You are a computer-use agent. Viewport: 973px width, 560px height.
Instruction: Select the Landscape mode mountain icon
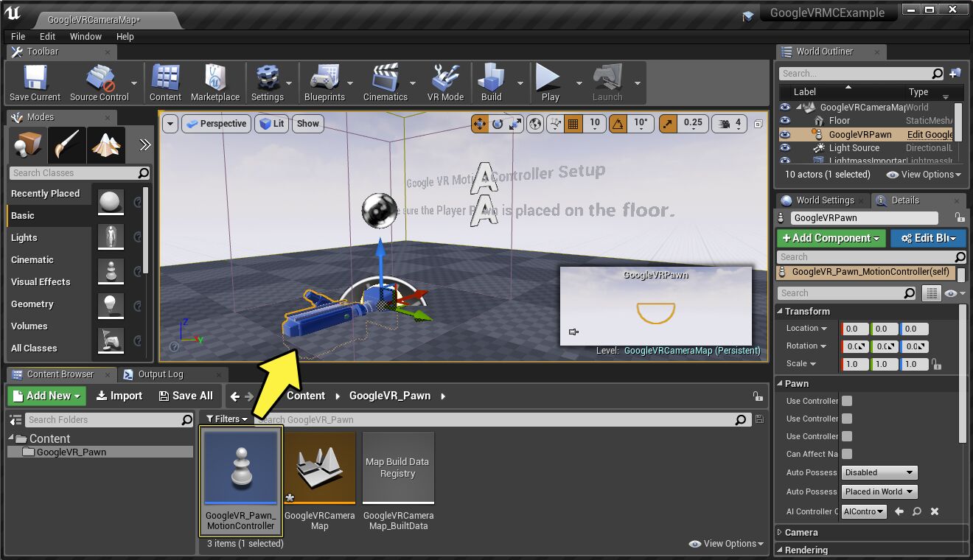(x=106, y=145)
